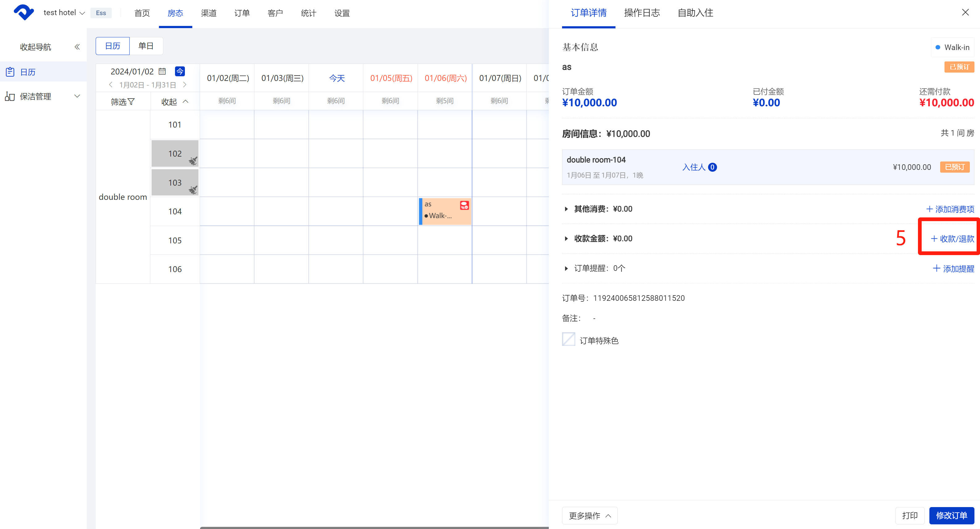
Task: Click 添加提醒 link
Action: point(953,268)
